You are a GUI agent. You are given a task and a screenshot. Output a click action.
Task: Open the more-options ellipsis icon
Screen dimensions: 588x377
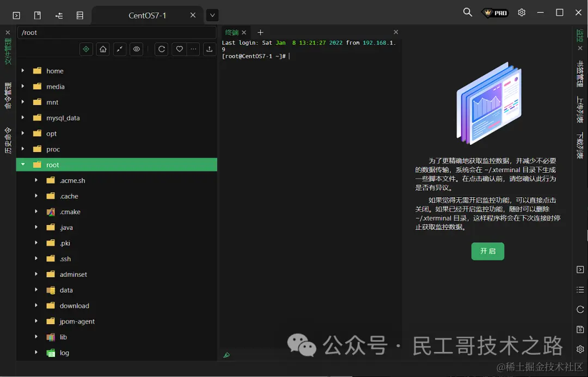click(193, 49)
